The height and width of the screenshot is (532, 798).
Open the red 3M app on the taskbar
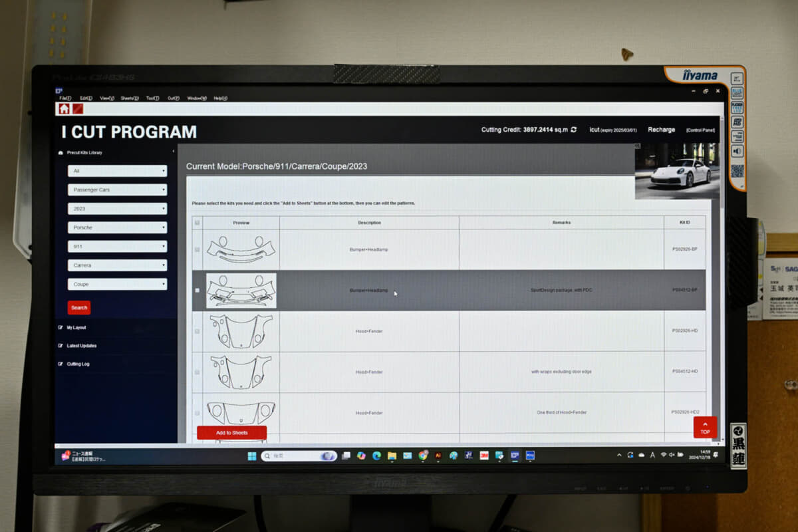pyautogui.click(x=484, y=456)
